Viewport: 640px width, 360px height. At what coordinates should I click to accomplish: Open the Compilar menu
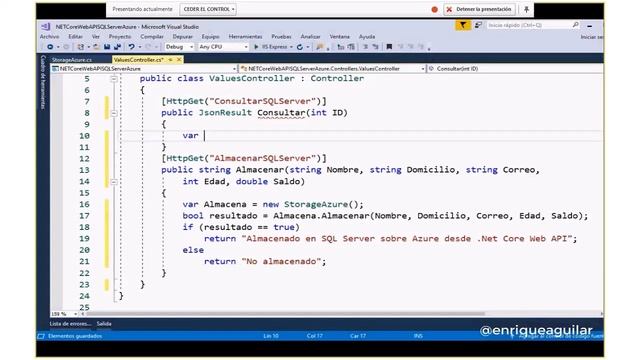pyautogui.click(x=152, y=37)
